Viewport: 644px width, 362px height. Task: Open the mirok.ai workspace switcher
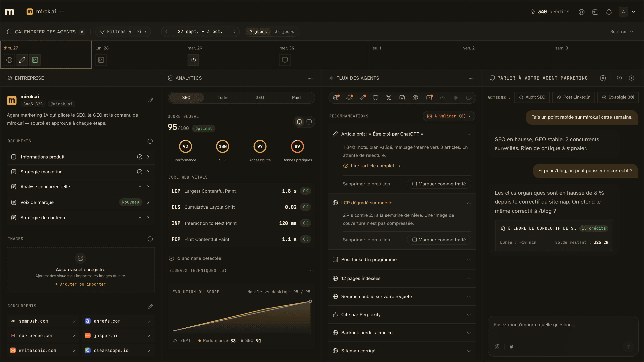[45, 12]
